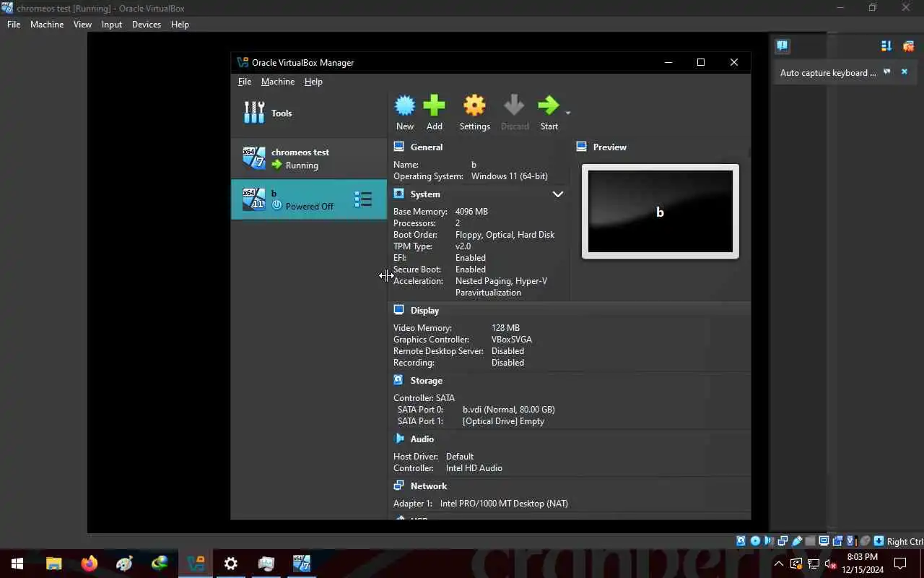
Task: Click the preview thumbnail of machine b
Action: pos(661,212)
